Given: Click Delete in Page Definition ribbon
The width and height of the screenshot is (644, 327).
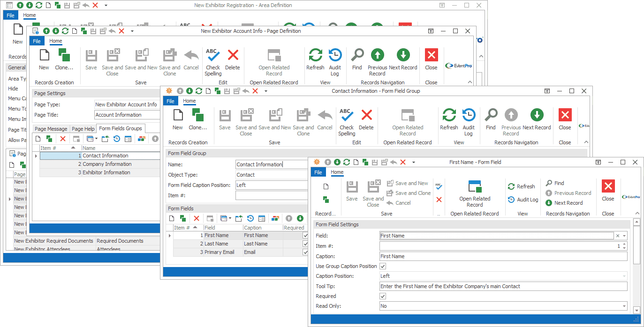Looking at the screenshot, I should pyautogui.click(x=233, y=59).
